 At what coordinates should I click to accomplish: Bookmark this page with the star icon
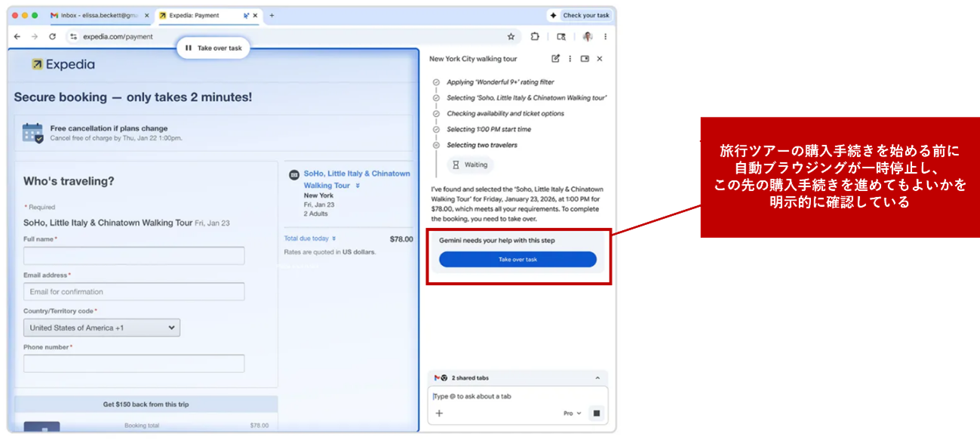click(x=511, y=36)
